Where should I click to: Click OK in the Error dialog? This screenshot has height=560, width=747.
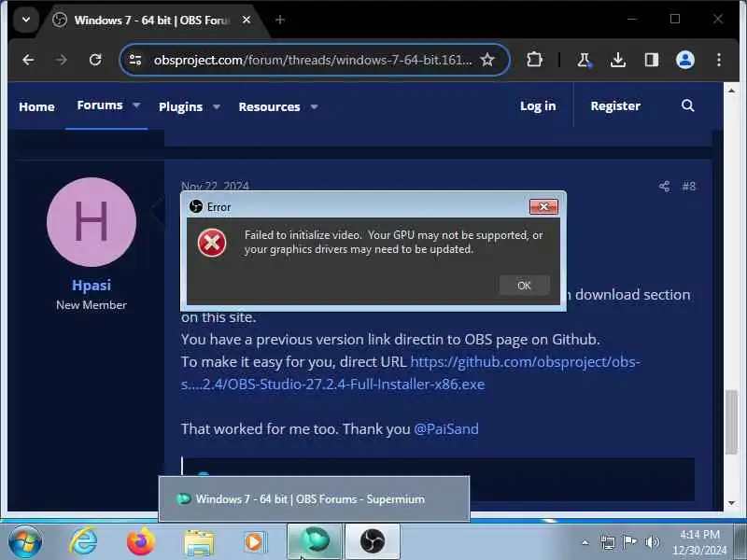click(524, 286)
